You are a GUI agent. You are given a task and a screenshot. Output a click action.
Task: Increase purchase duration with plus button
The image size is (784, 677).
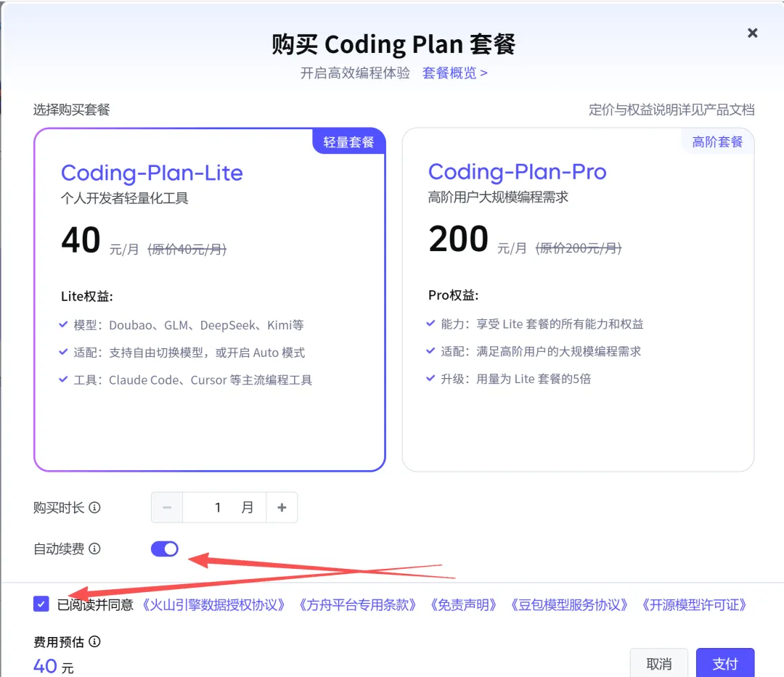(282, 508)
